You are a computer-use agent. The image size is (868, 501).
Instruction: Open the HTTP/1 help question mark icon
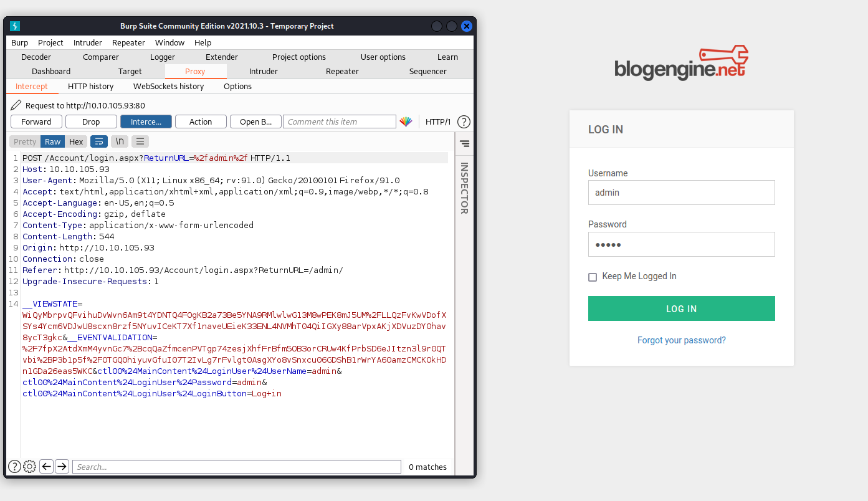(464, 122)
